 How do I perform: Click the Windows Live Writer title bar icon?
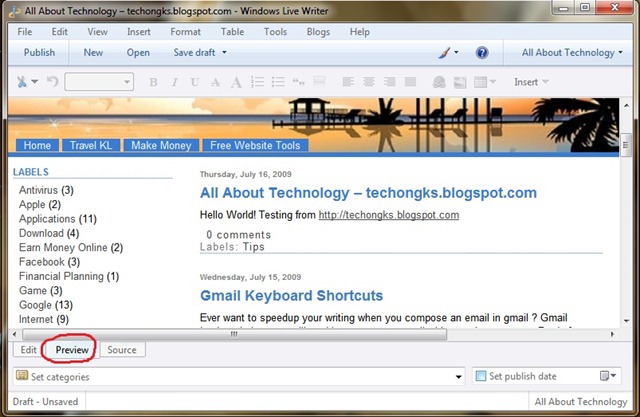[x=15, y=11]
